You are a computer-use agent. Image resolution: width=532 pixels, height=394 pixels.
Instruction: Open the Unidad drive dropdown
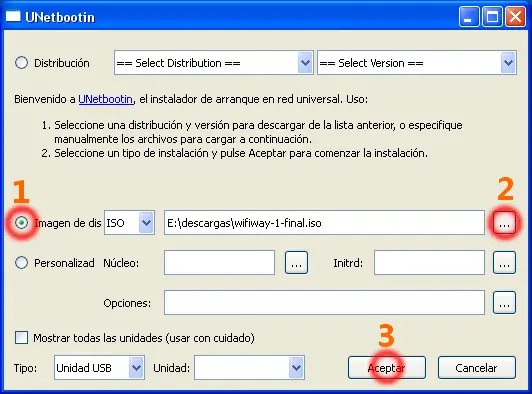249,368
